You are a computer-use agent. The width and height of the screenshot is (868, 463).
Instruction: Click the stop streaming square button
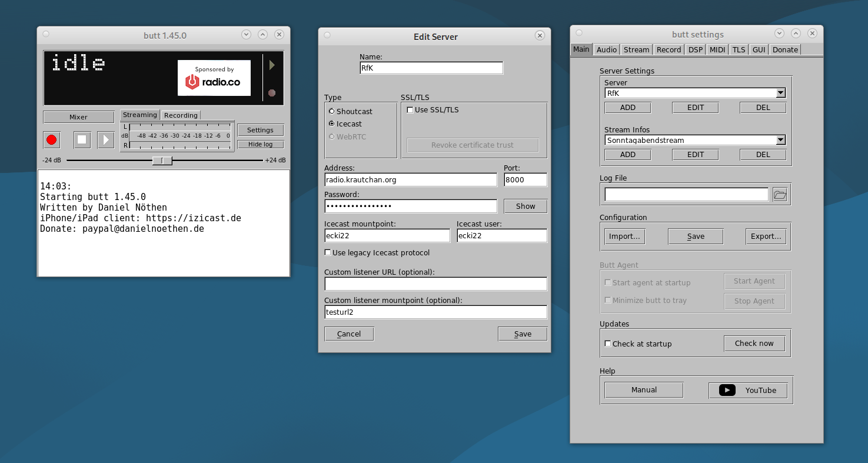coord(82,139)
